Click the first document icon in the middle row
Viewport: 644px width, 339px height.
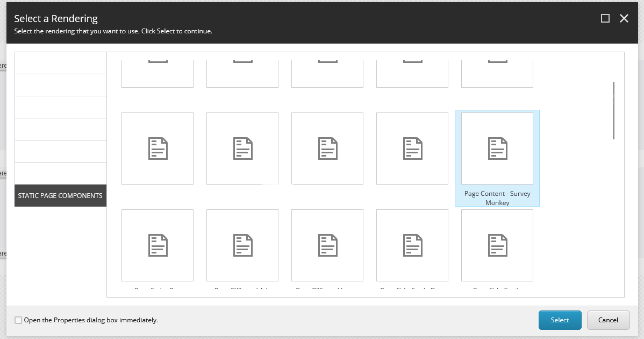point(157,149)
